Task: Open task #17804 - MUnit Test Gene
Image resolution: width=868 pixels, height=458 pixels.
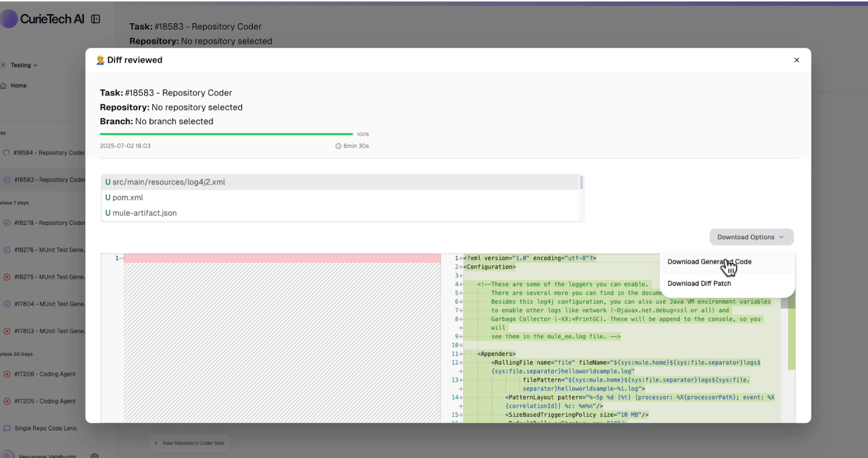Action: pos(49,304)
